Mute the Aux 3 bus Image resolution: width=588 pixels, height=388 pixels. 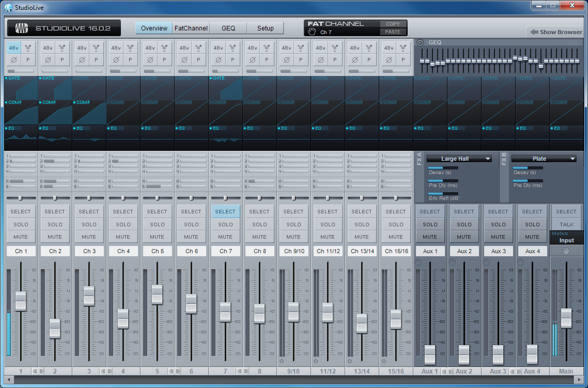[498, 237]
